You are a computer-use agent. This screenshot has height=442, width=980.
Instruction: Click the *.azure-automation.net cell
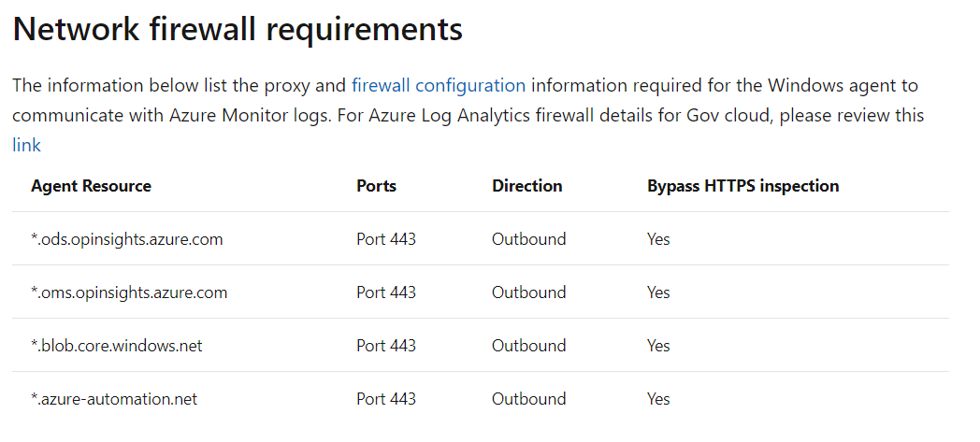click(x=114, y=399)
